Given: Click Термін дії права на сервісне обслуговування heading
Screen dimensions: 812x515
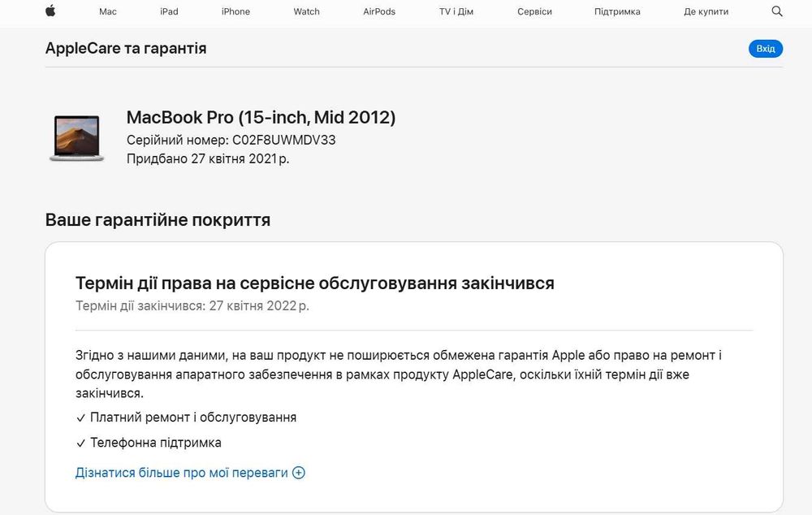Looking at the screenshot, I should pyautogui.click(x=315, y=283).
